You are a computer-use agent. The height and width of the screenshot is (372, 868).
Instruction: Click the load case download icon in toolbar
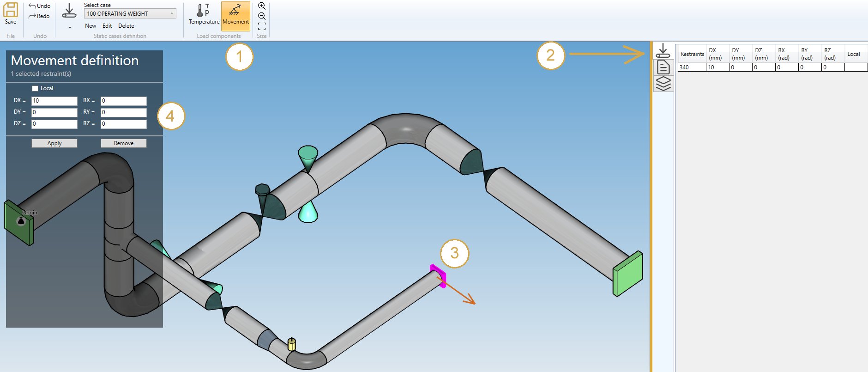tap(69, 11)
